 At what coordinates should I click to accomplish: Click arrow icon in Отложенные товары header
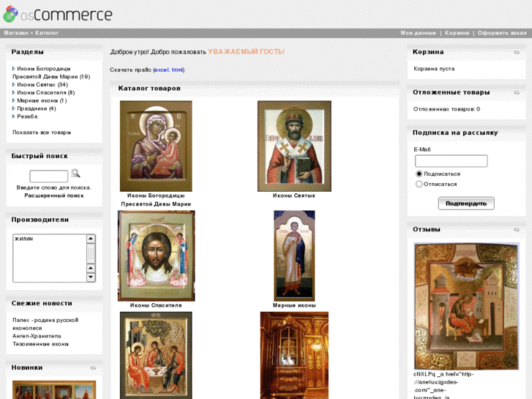point(517,93)
